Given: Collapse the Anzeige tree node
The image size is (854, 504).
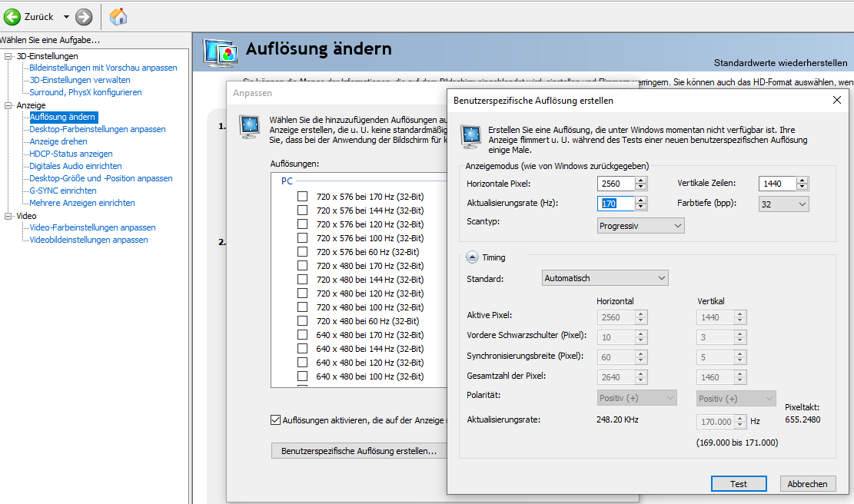Looking at the screenshot, I should click(x=8, y=105).
